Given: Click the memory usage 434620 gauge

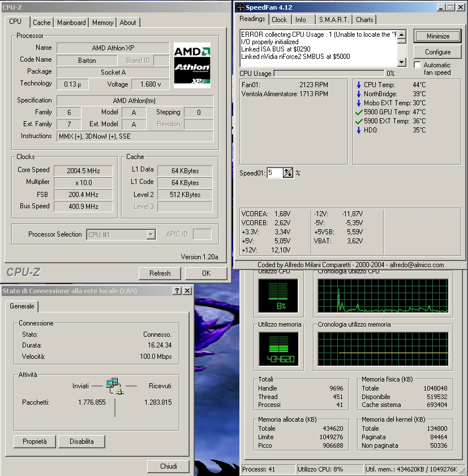Looking at the screenshot, I should tap(278, 349).
